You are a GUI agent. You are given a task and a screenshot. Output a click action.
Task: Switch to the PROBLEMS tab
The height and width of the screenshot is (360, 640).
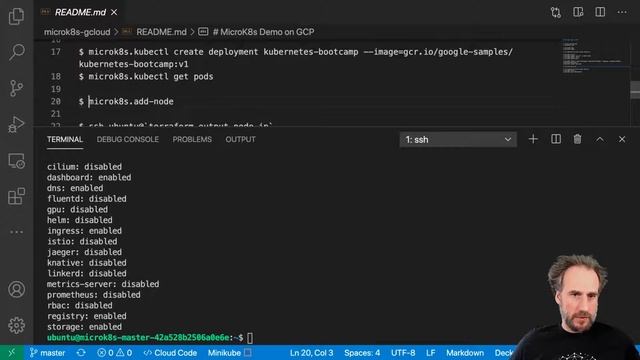coord(192,139)
